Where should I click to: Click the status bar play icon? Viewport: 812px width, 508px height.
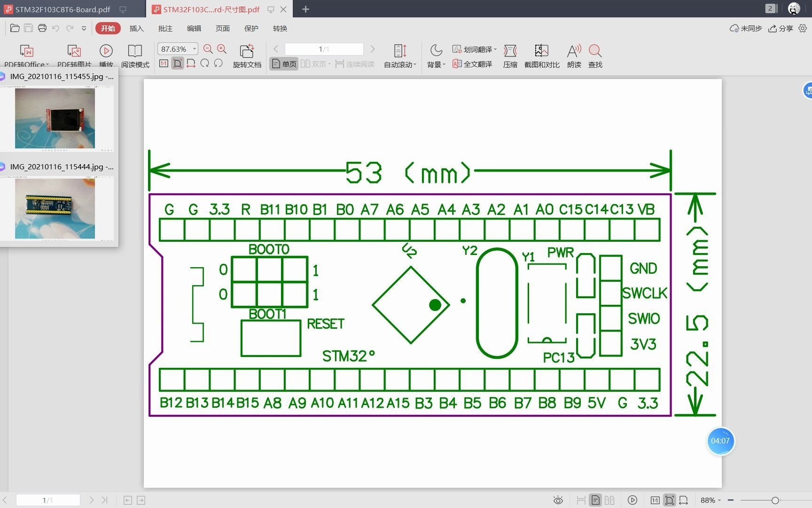click(632, 500)
